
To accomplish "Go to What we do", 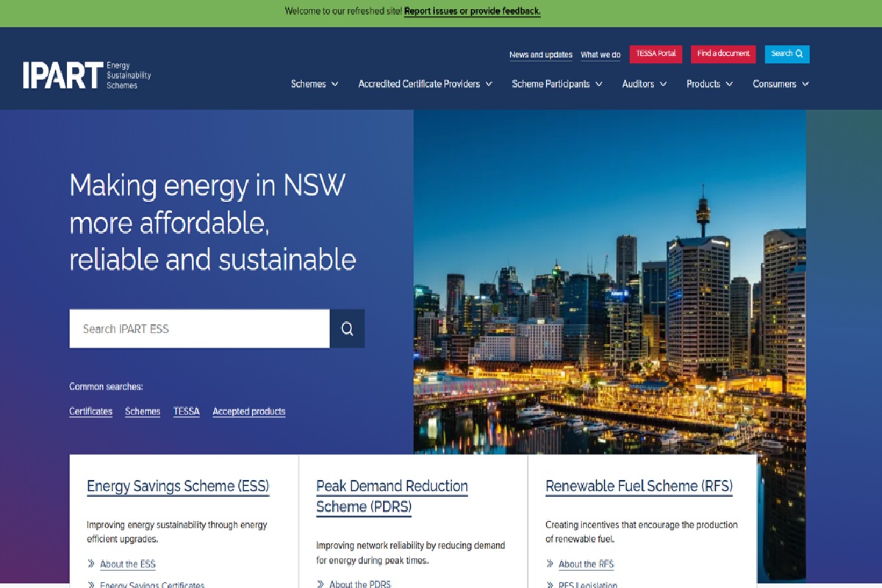I will [x=600, y=55].
